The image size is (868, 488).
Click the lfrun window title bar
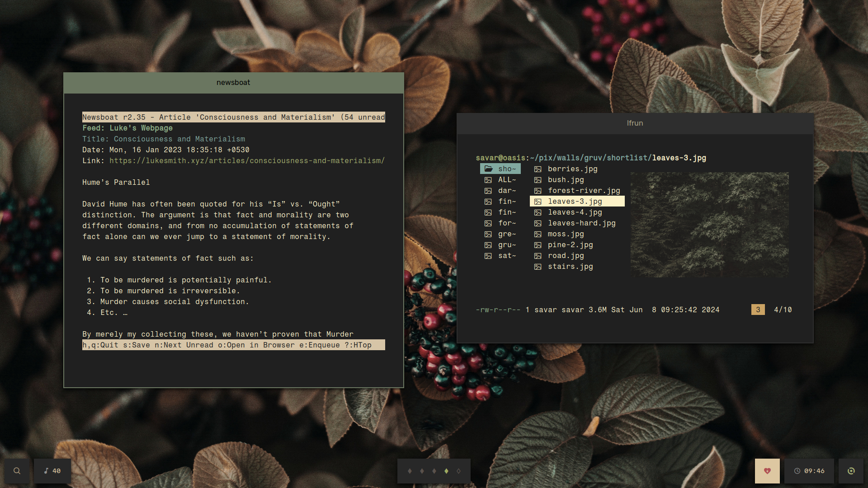coord(635,123)
